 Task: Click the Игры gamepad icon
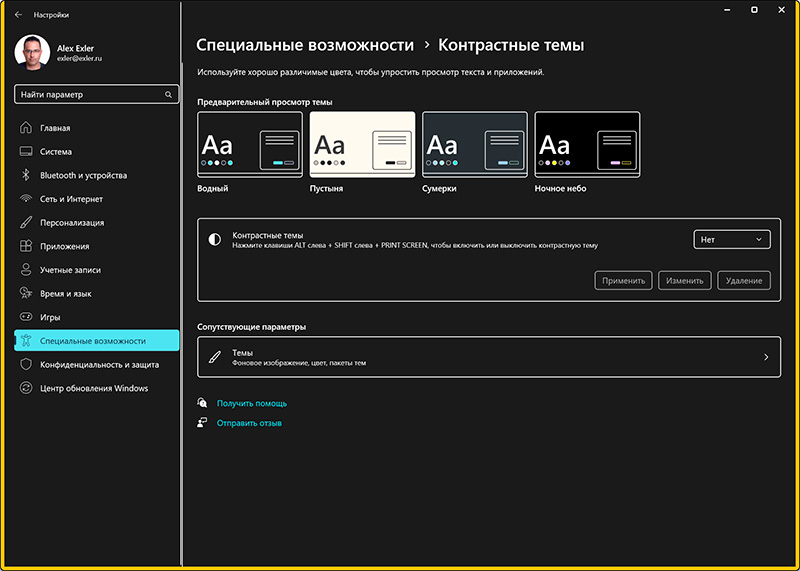26,317
